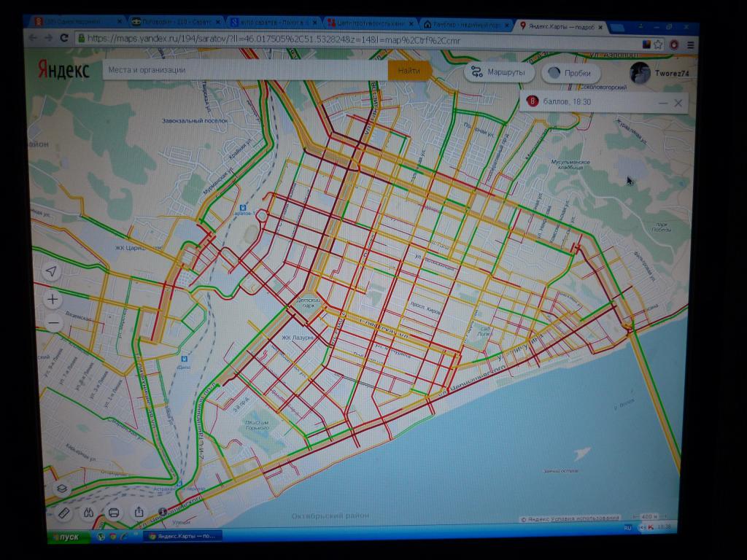Click the RU language indicator
This screenshot has height=560, width=747.
tap(627, 528)
